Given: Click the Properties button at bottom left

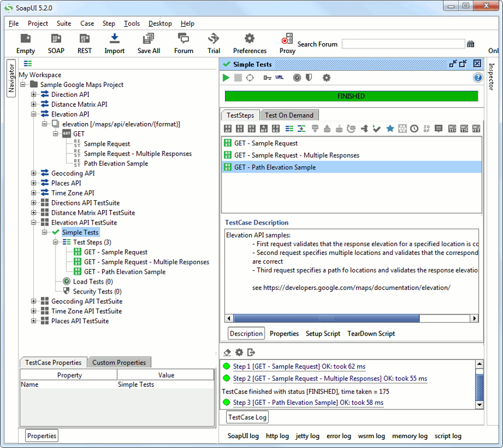Looking at the screenshot, I should pos(42,436).
